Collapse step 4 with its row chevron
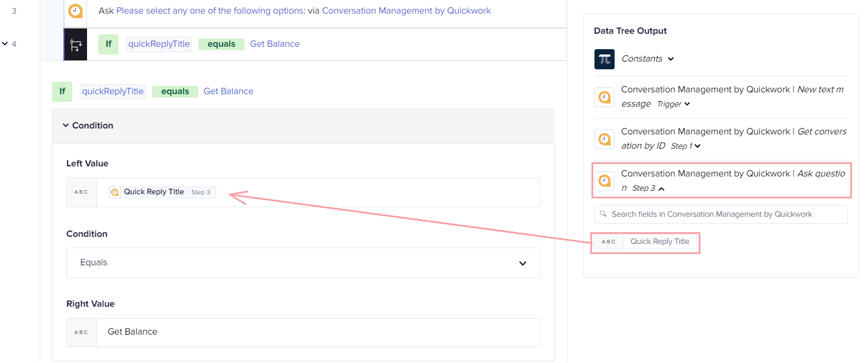 [x=5, y=44]
